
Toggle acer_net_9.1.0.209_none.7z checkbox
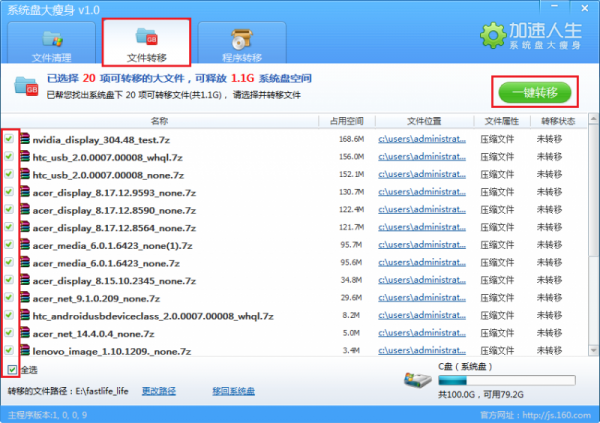[9, 297]
